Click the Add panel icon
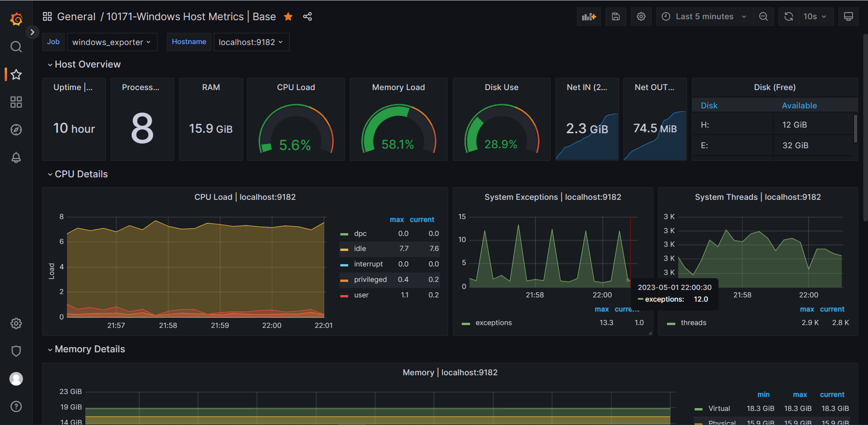868x425 pixels. 589,17
